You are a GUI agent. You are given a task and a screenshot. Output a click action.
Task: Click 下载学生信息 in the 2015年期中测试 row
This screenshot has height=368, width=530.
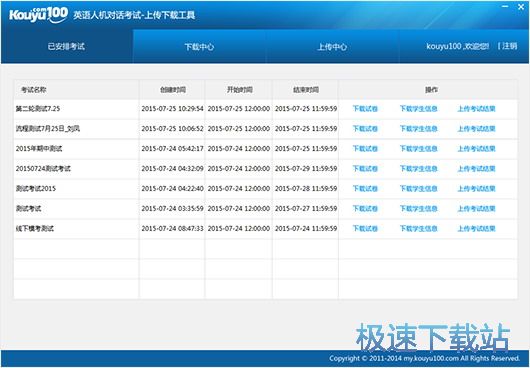(x=418, y=149)
